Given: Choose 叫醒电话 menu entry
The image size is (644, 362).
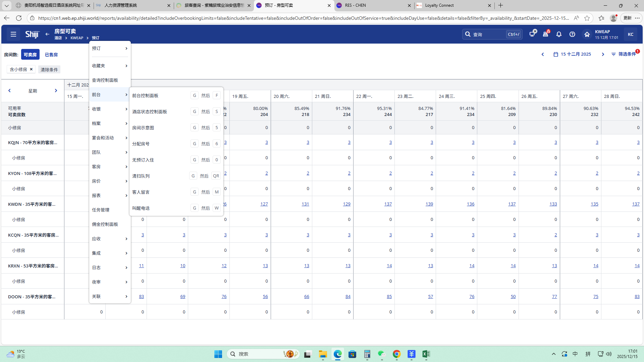Looking at the screenshot, I should click(141, 208).
